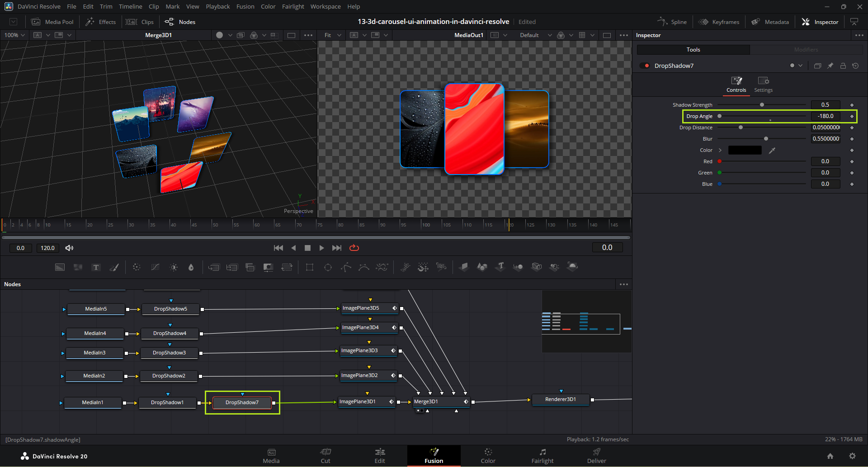Add a Paint tool from the toolbar
This screenshot has width=868, height=467.
point(114,267)
